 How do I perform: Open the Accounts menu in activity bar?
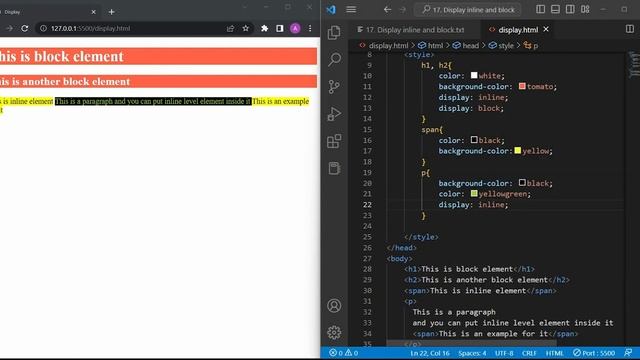[334, 305]
